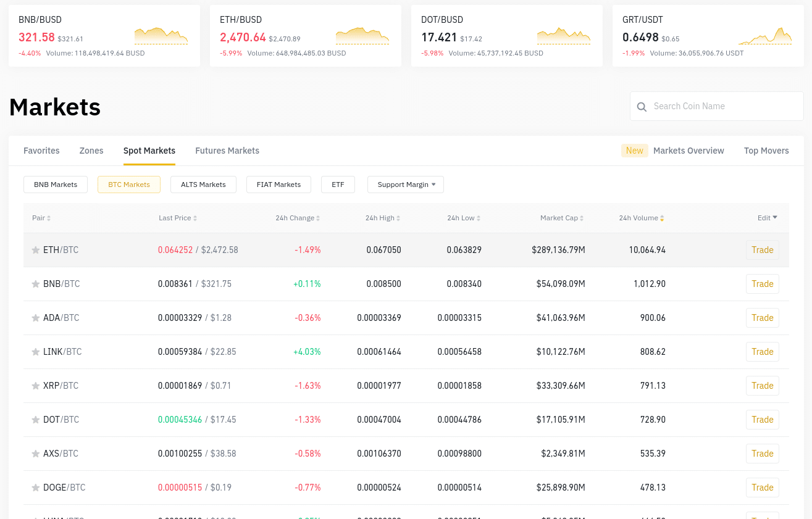Click XRP 24h volume 791.13
Image resolution: width=812 pixels, height=519 pixels.
(x=653, y=386)
